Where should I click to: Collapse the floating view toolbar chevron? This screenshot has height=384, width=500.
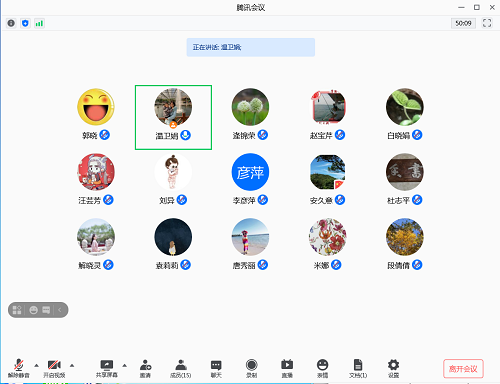60,310
